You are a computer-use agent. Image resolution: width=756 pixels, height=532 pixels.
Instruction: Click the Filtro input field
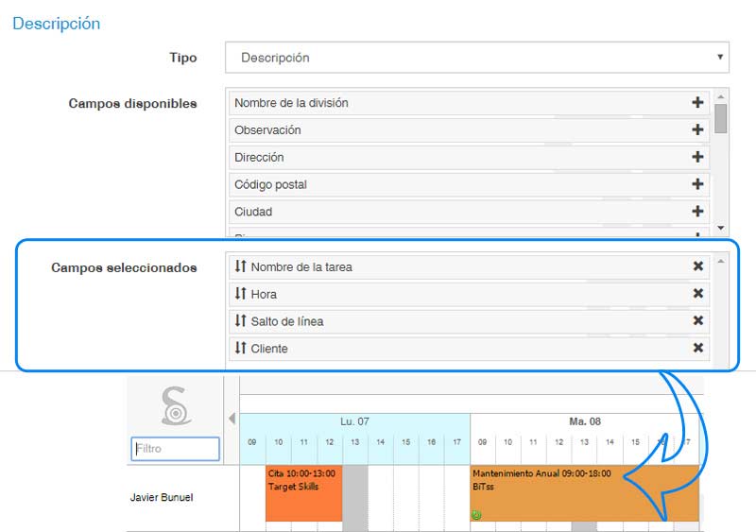tap(175, 449)
